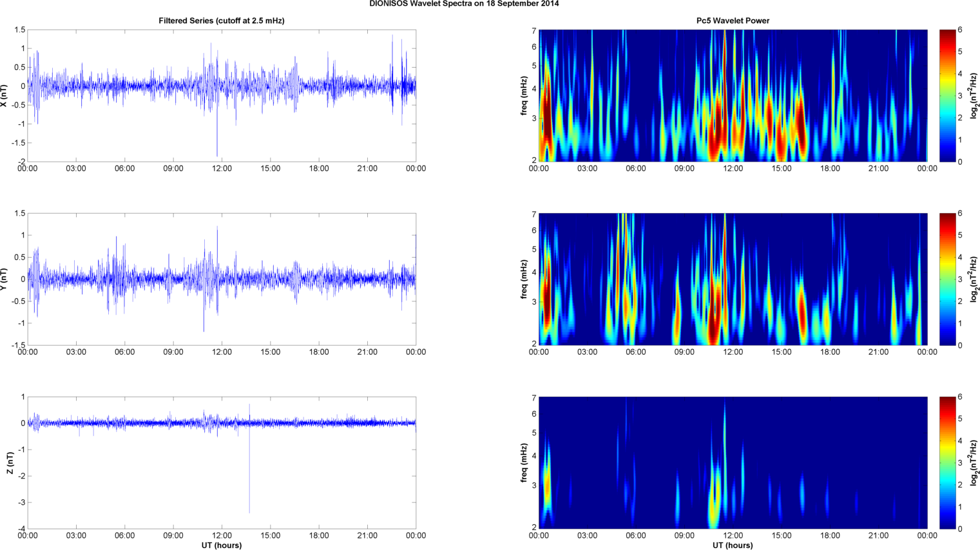The height and width of the screenshot is (550, 980).
Task: Click the colorbar beside the X spectrogram
Action: pyautogui.click(x=947, y=95)
